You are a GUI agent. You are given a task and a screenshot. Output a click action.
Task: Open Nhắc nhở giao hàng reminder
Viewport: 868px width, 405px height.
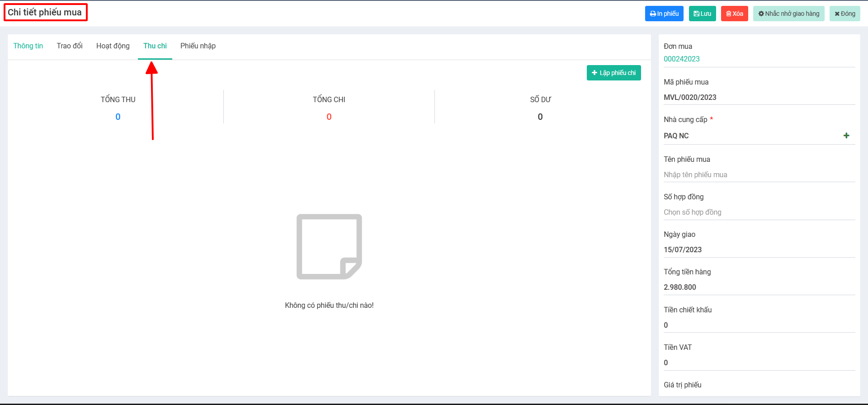click(x=789, y=14)
